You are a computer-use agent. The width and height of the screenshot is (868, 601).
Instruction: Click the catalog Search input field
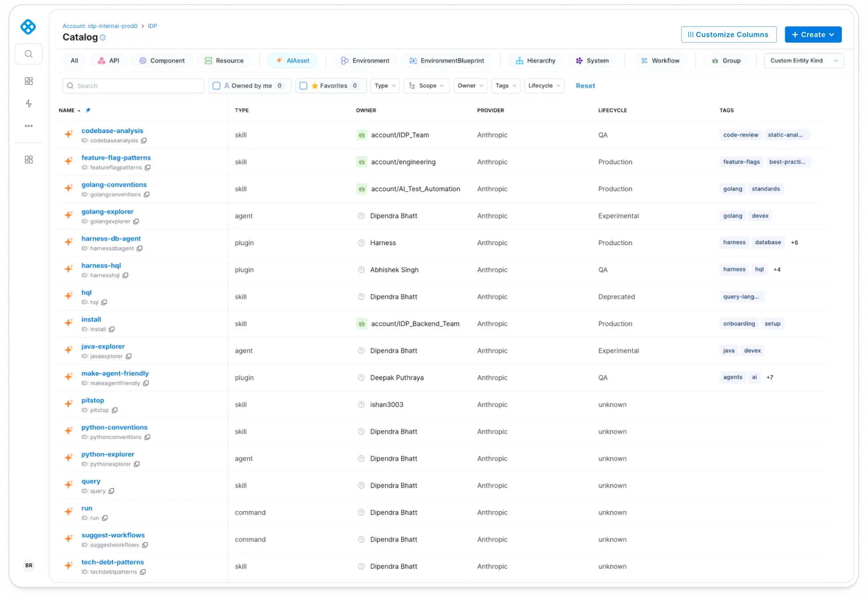click(133, 86)
